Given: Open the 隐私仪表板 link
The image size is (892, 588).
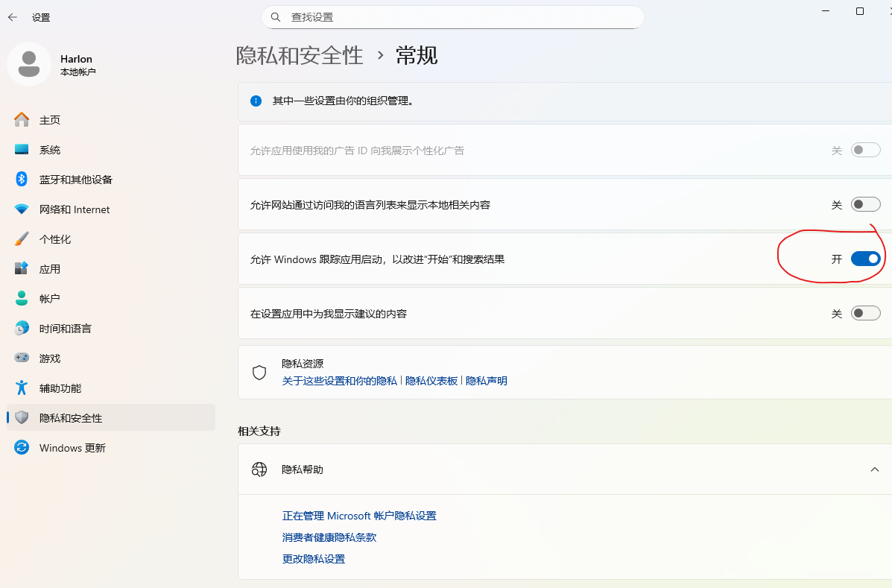Looking at the screenshot, I should click(431, 381).
